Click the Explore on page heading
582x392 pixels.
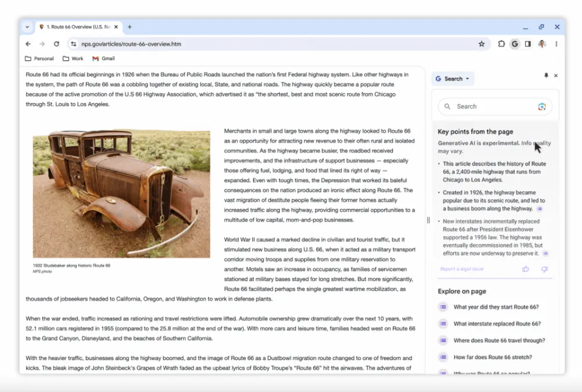462,291
